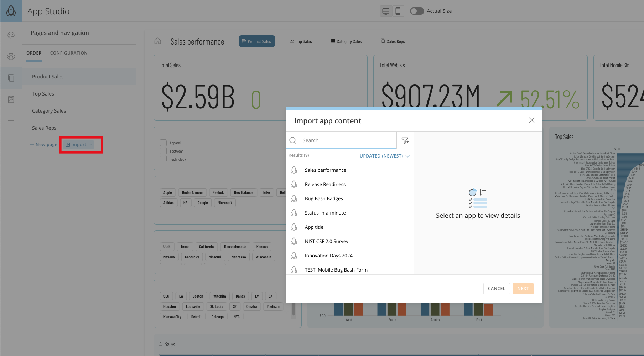Click the Reebok brand filter chip

point(218,192)
